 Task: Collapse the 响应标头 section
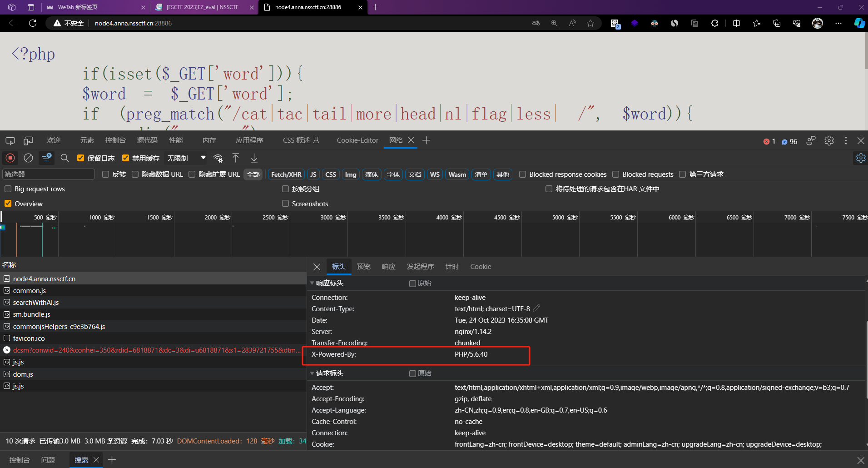[x=312, y=283]
